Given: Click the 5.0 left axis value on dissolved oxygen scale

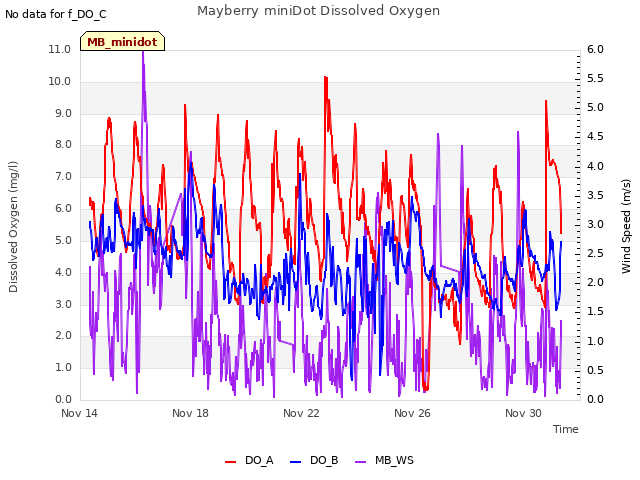Looking at the screenshot, I should point(64,240).
